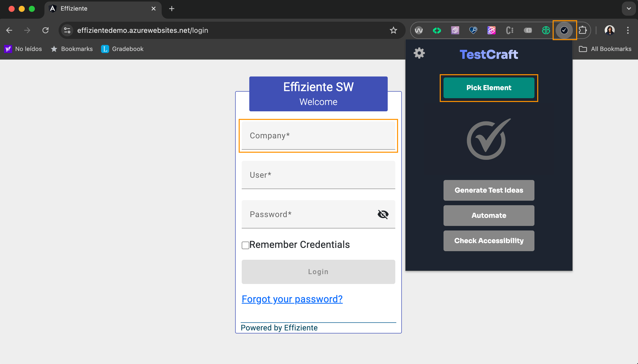Click the gray C-bracket extension icon
This screenshot has height=364, width=638.
510,30
